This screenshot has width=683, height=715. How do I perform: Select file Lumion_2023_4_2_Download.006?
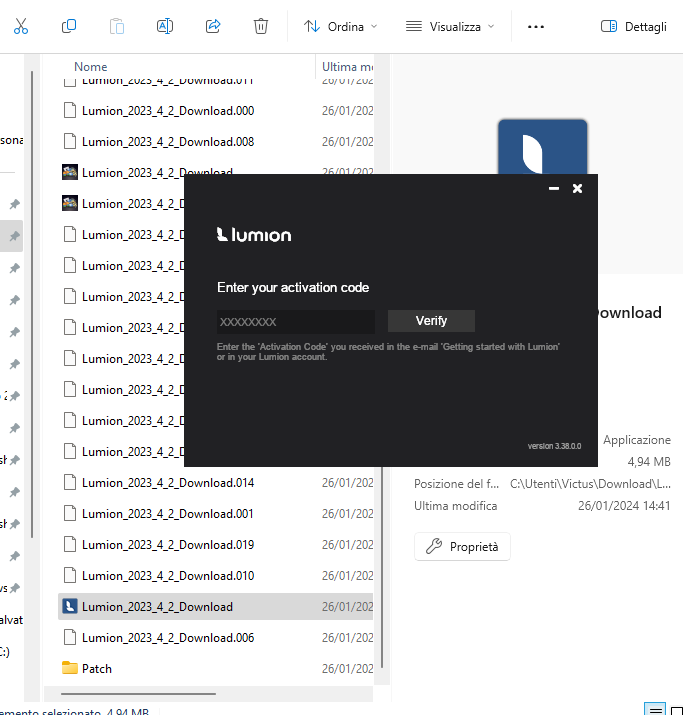pyautogui.click(x=168, y=638)
